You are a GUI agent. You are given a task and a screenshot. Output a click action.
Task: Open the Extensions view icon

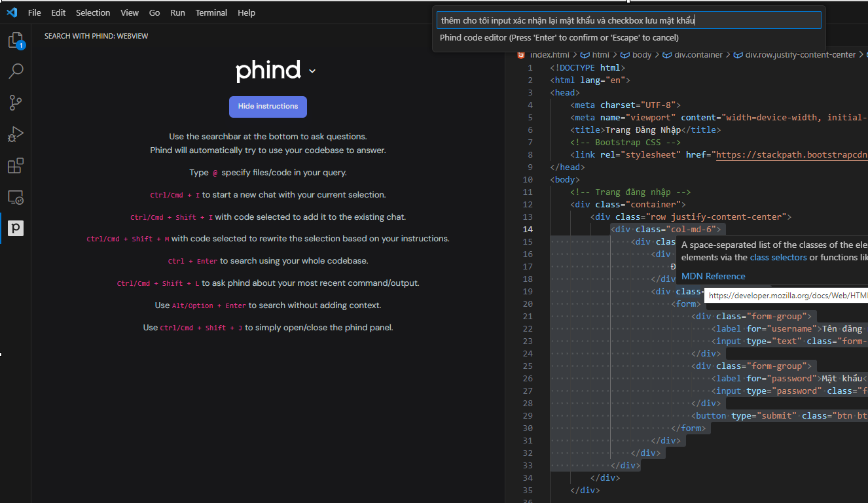click(16, 165)
